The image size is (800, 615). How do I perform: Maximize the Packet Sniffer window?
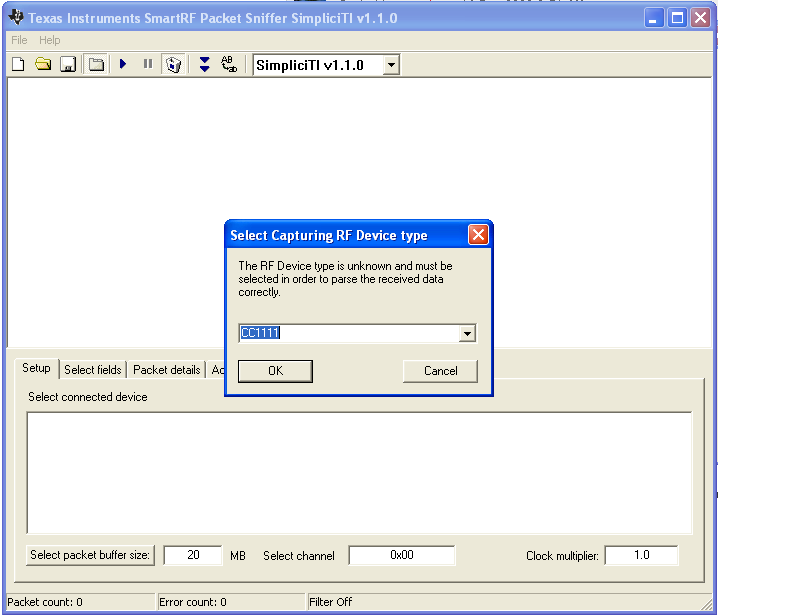tap(677, 18)
